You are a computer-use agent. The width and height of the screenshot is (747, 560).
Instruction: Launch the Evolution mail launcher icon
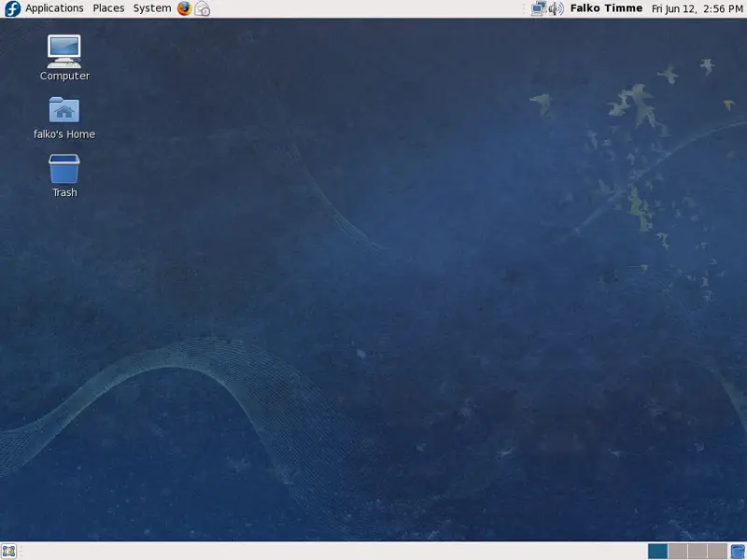(203, 8)
